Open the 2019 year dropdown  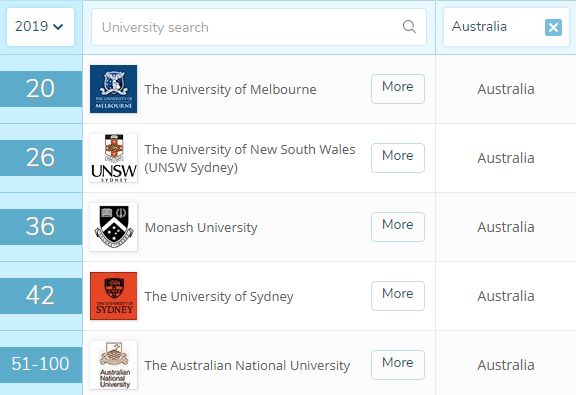point(40,27)
